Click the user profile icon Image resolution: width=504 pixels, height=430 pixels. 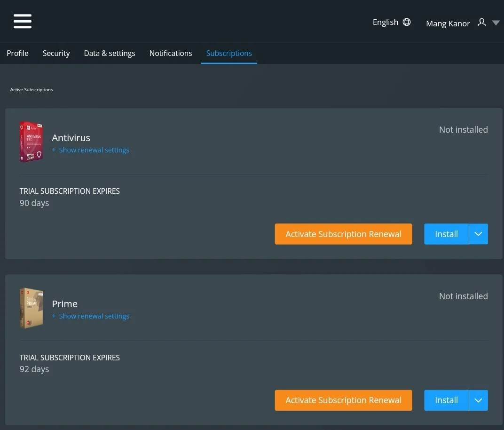pos(481,22)
